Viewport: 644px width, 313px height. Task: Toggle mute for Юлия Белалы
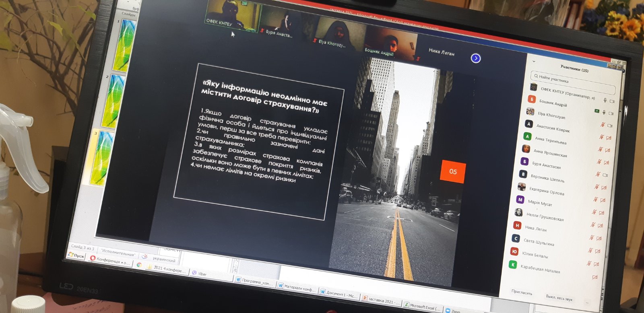[590, 250]
